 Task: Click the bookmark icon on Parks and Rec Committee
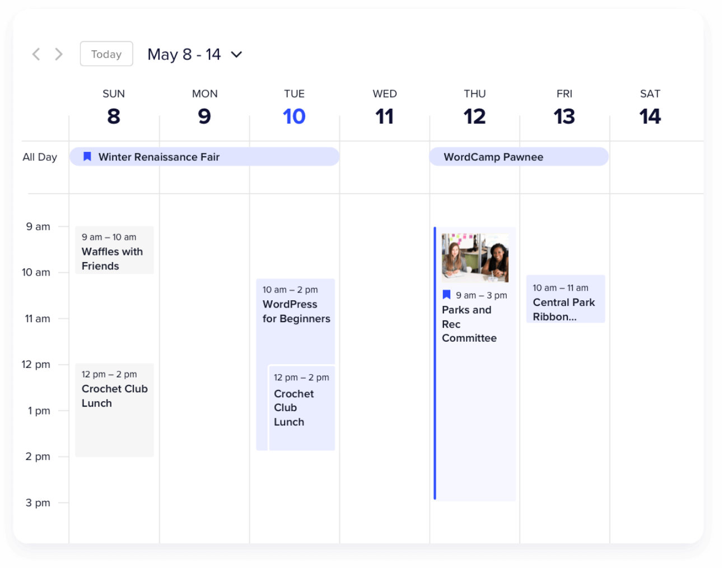(446, 294)
